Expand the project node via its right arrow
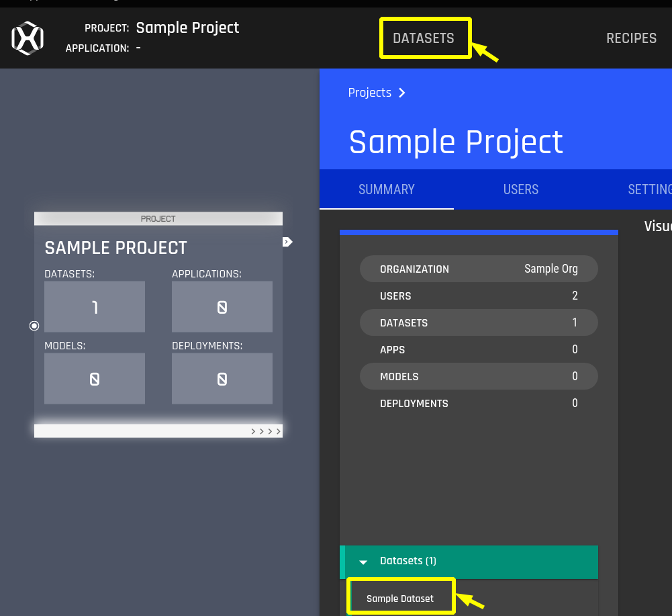 tap(287, 242)
